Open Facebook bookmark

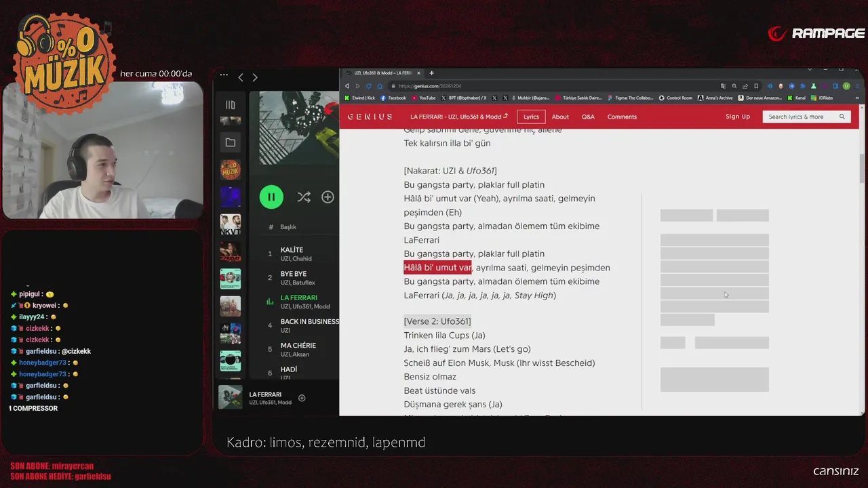pos(393,98)
